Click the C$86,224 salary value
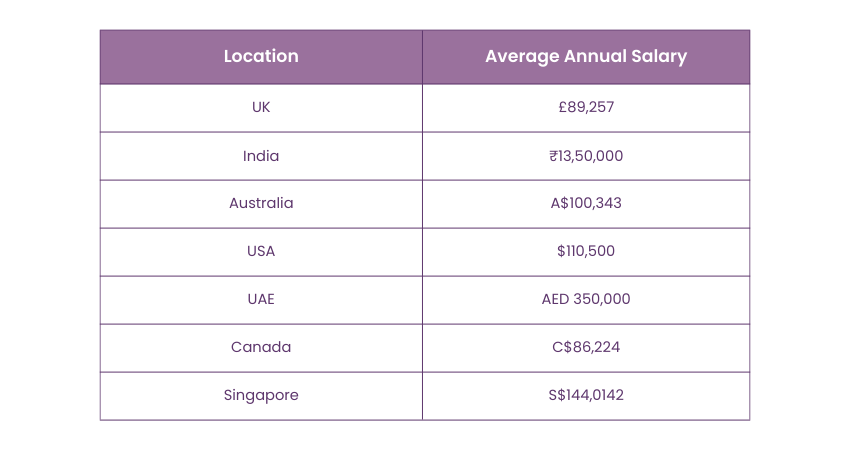 (586, 347)
